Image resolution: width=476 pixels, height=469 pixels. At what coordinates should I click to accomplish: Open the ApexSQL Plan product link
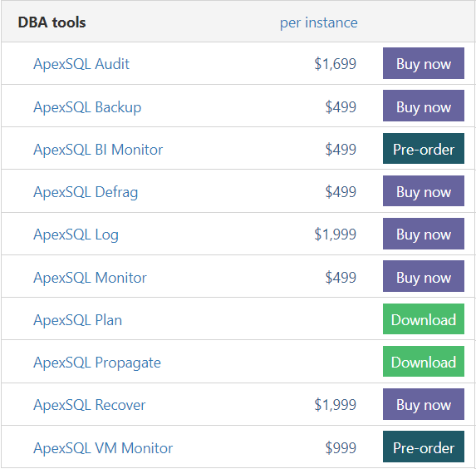(x=78, y=320)
